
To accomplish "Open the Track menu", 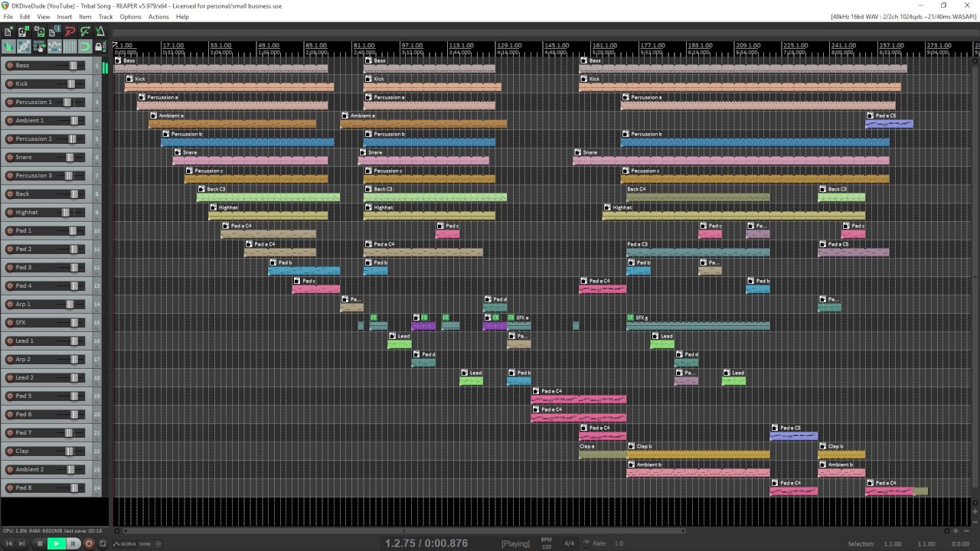I will tap(106, 17).
